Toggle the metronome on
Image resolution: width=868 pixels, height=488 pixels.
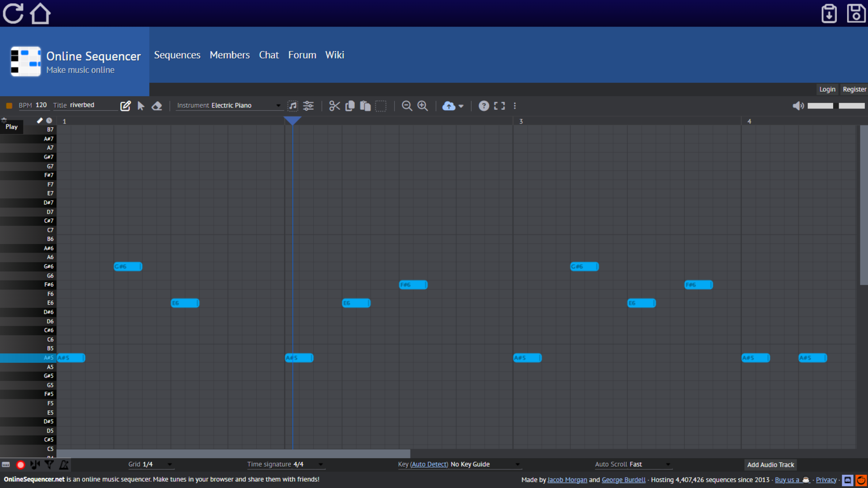pos(64,465)
